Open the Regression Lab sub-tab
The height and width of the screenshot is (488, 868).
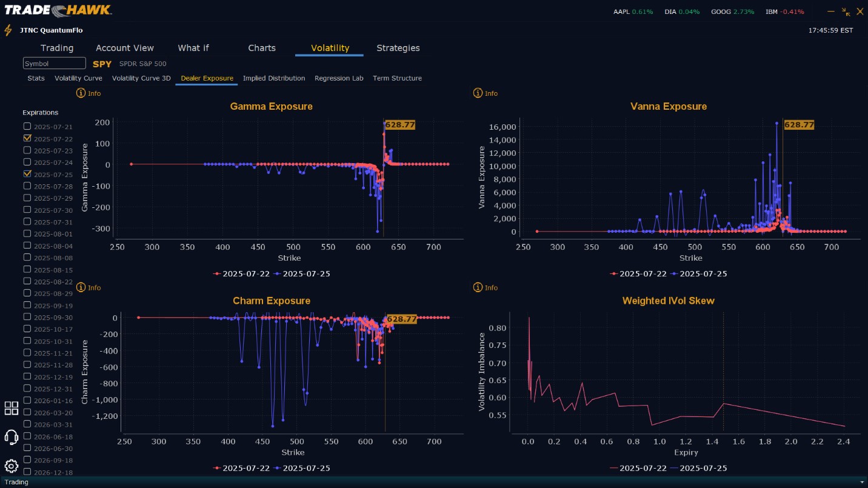339,78
